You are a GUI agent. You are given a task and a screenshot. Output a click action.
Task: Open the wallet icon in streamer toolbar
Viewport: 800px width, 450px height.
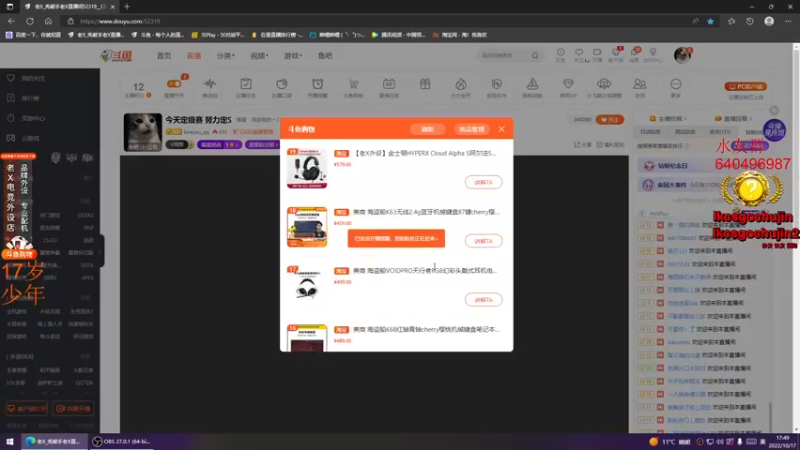282,84
